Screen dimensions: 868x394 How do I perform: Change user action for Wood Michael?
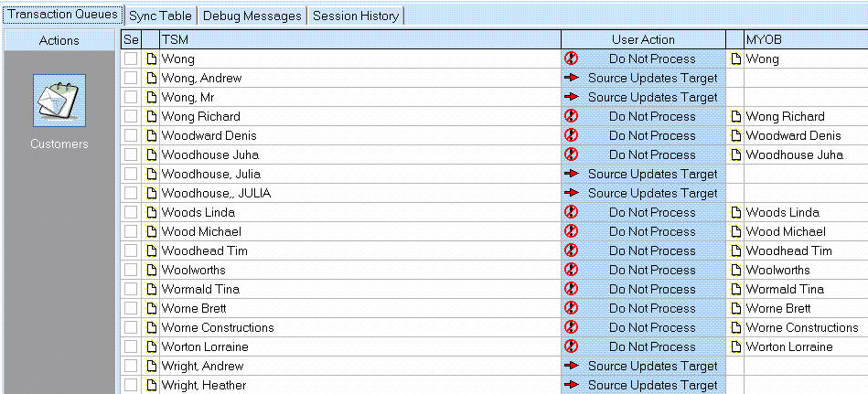tap(652, 232)
